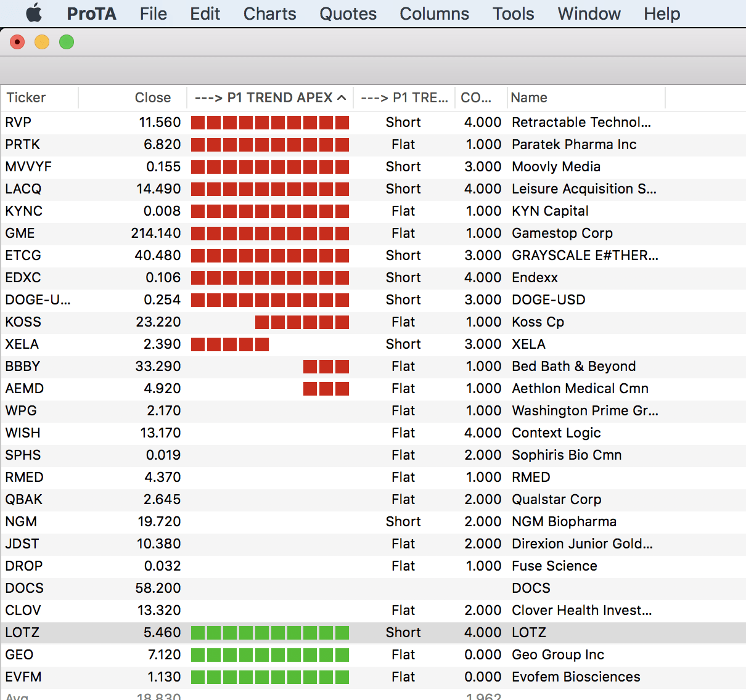Screen dimensions: 746x700
Task: Open the ProTA application menu
Action: pyautogui.click(x=91, y=14)
